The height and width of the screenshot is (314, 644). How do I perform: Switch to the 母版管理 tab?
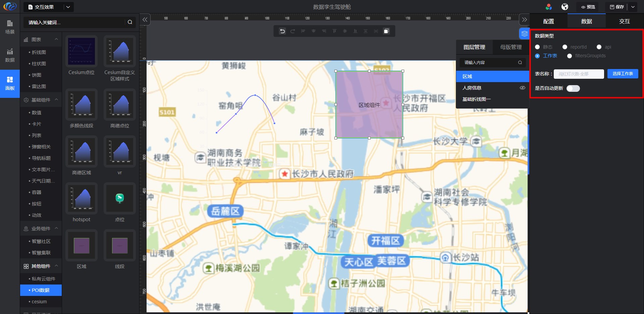[511, 47]
